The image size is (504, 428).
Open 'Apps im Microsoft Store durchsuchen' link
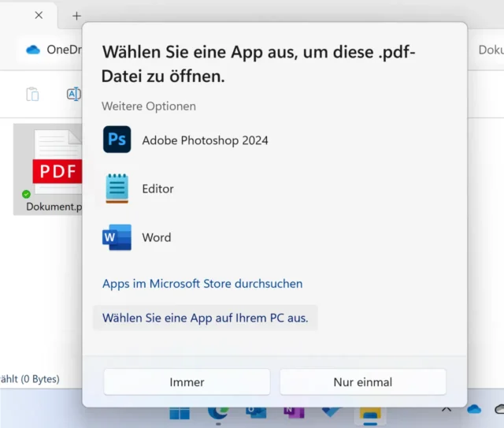(x=202, y=284)
